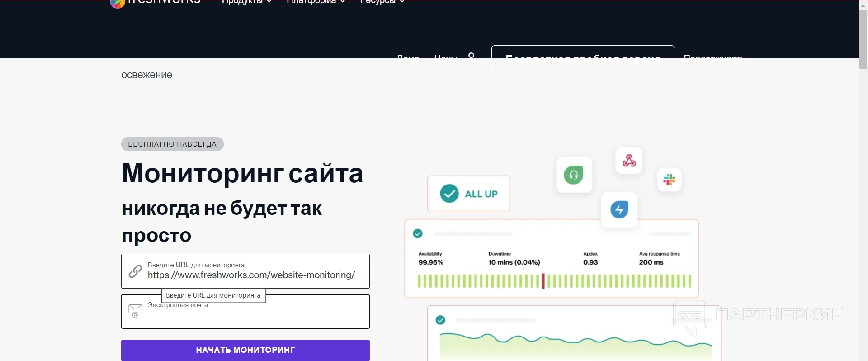This screenshot has width=868, height=361.
Task: Click the '200 ms' response time value
Action: [x=651, y=262]
